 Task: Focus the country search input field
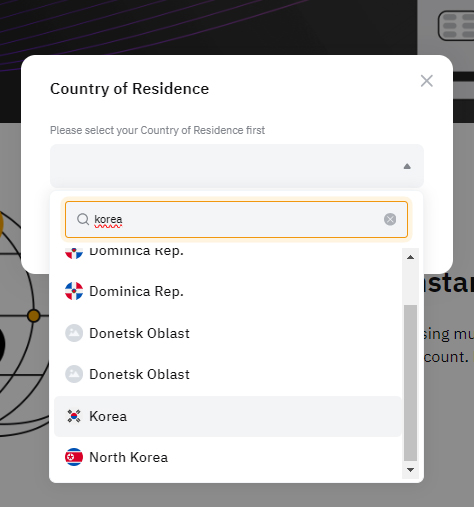[236, 219]
